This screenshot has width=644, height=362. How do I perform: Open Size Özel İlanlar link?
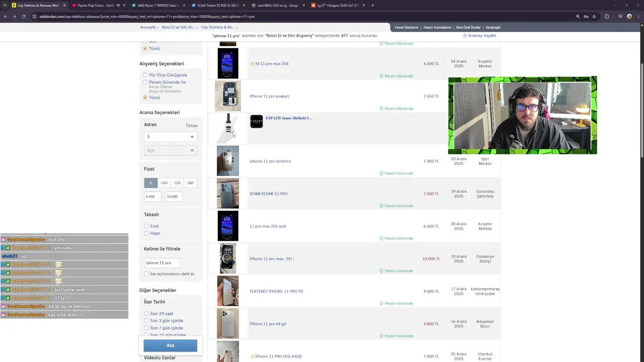(468, 28)
